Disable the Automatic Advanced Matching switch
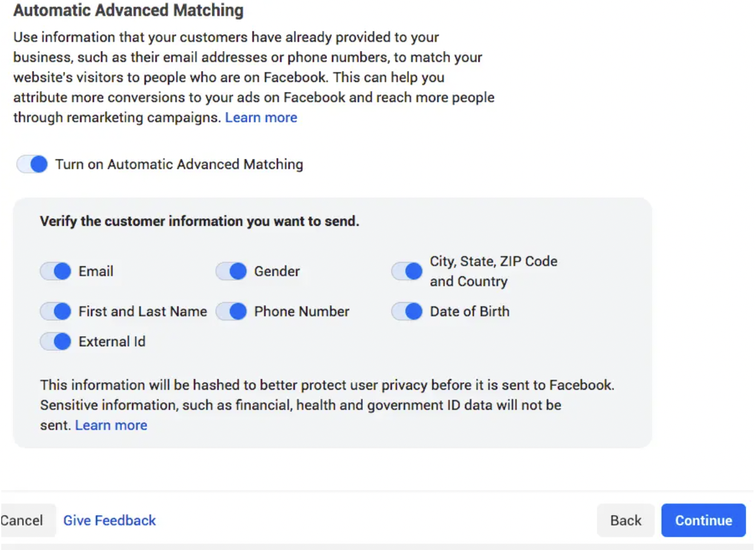This screenshot has height=550, width=756. [x=32, y=165]
